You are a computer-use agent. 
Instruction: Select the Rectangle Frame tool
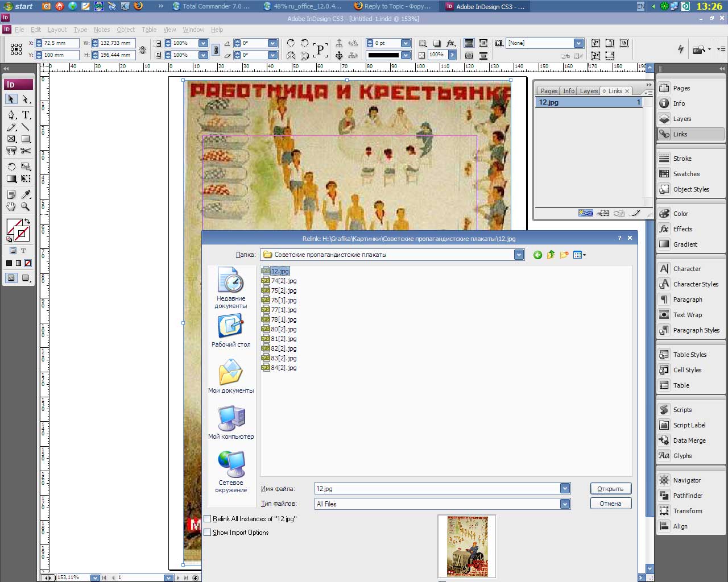tap(11, 139)
